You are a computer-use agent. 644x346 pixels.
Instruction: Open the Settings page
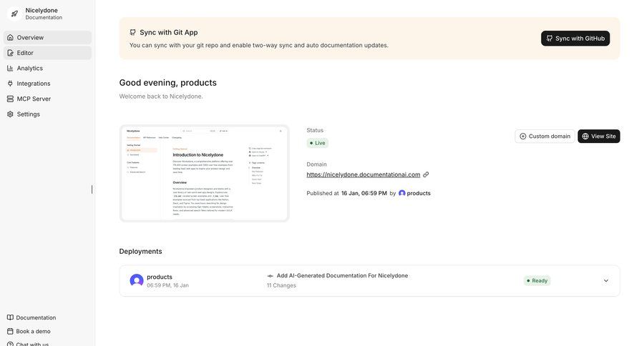point(28,114)
